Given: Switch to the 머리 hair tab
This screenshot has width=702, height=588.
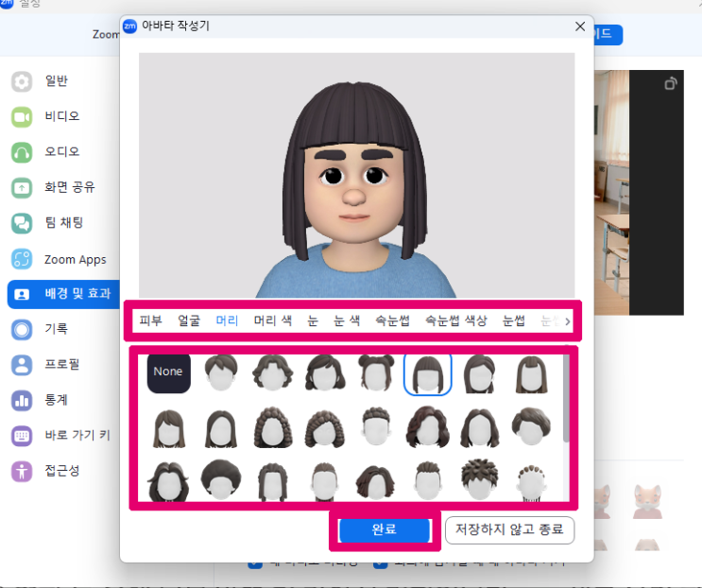Looking at the screenshot, I should 227,320.
